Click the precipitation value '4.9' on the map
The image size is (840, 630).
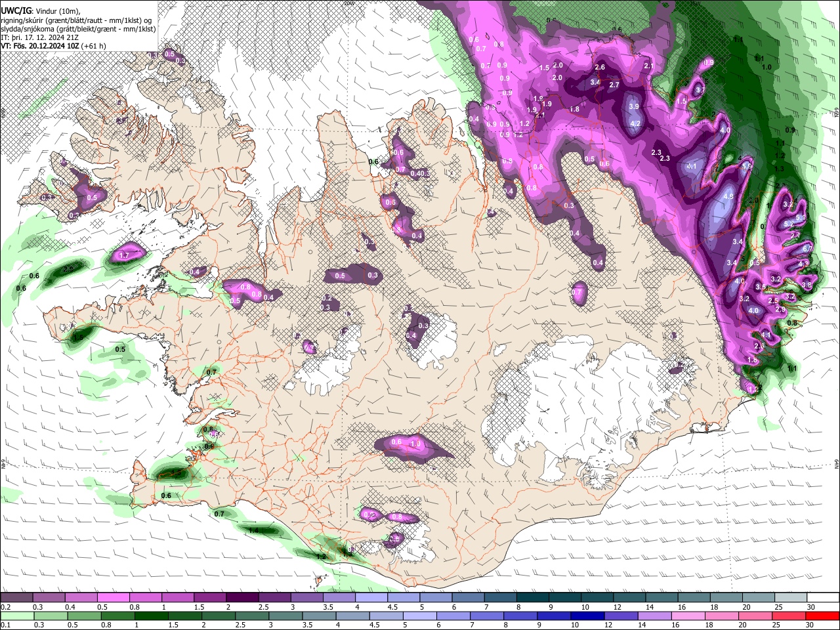[728, 196]
